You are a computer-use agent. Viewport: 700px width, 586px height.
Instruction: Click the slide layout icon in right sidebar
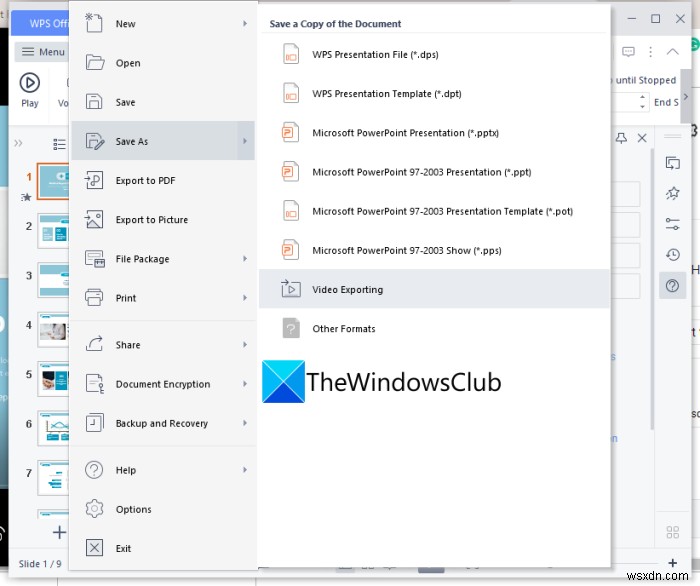[x=673, y=163]
